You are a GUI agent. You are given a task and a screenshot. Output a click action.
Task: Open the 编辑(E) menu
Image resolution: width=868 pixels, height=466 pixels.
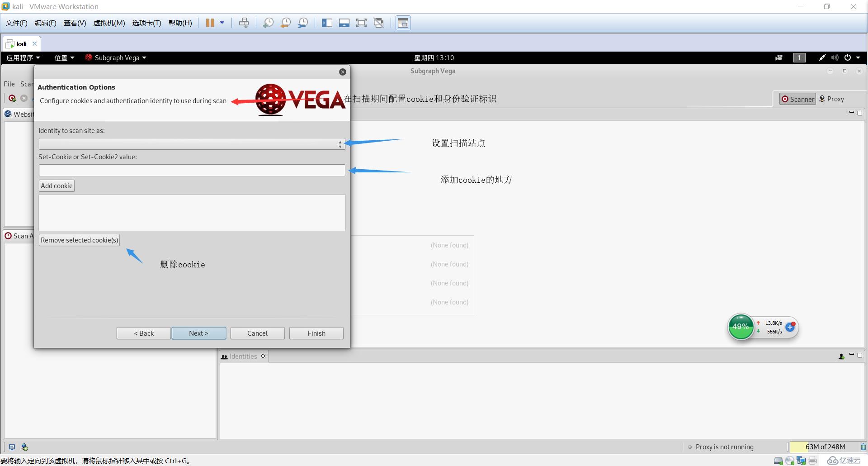tap(46, 23)
